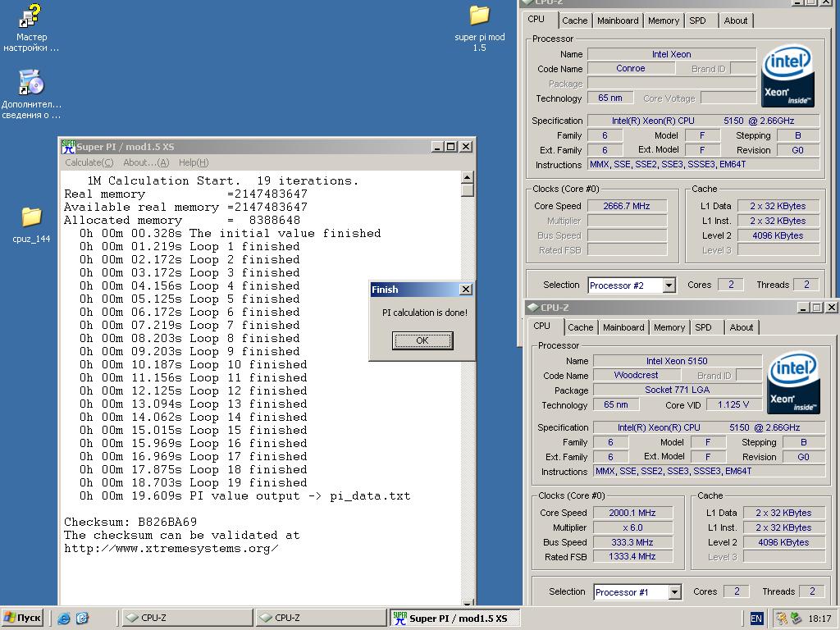Click the Bus Speed value 333.3 MHz
Image resolution: width=840 pixels, height=630 pixels.
[632, 542]
